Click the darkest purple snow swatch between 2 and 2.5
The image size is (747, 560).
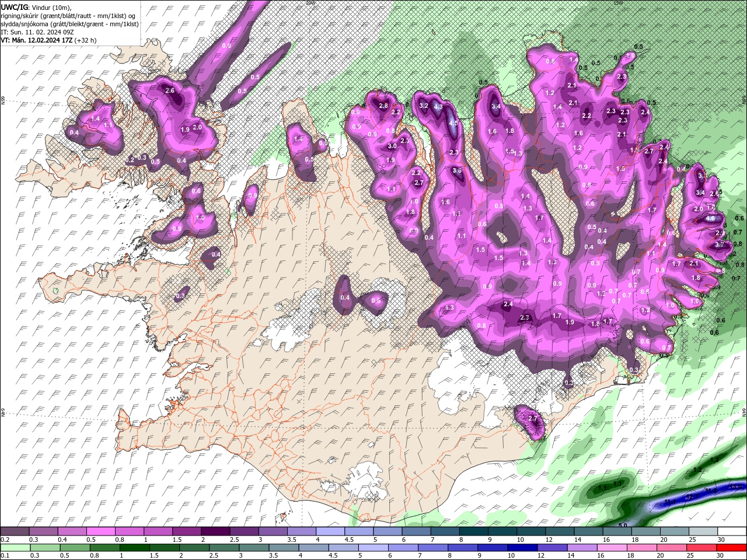coord(216,531)
